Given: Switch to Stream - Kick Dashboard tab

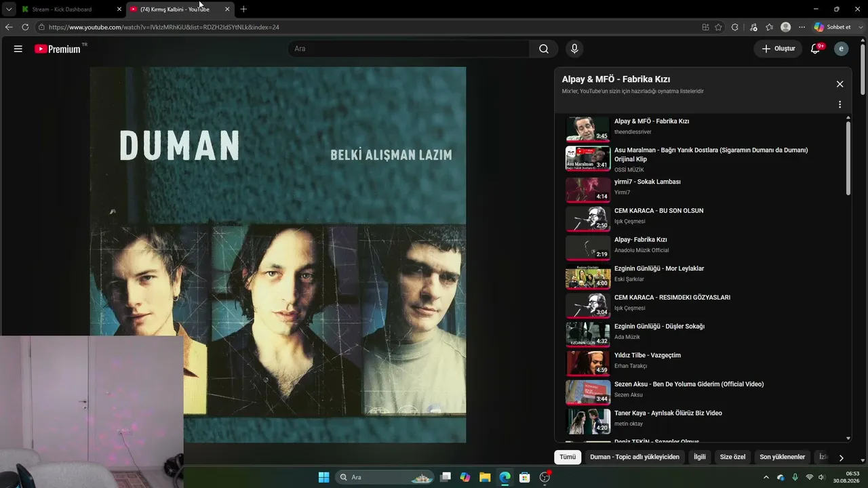Looking at the screenshot, I should click(x=71, y=9).
